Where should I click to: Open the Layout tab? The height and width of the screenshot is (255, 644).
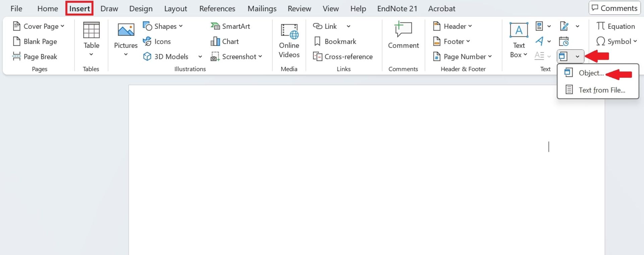175,9
